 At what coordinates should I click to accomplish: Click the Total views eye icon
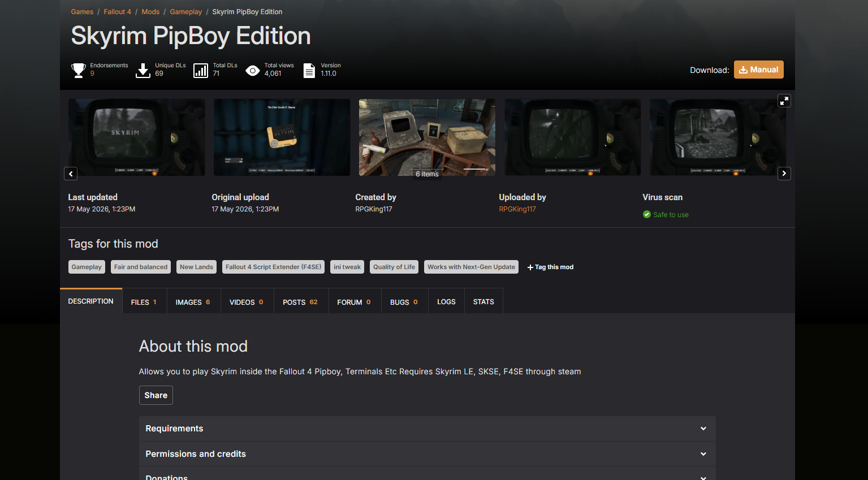coord(253,71)
